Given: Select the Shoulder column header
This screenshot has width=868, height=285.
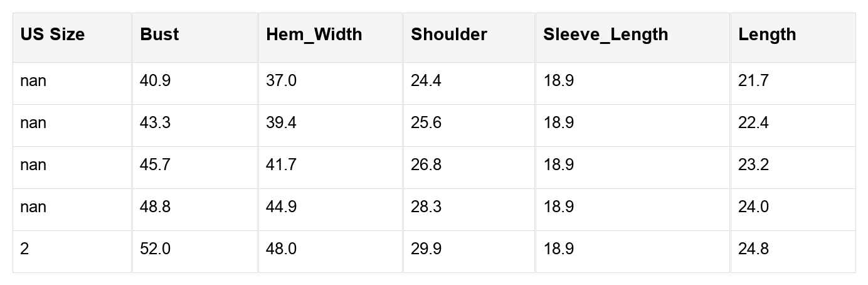Looking at the screenshot, I should click(x=449, y=35).
